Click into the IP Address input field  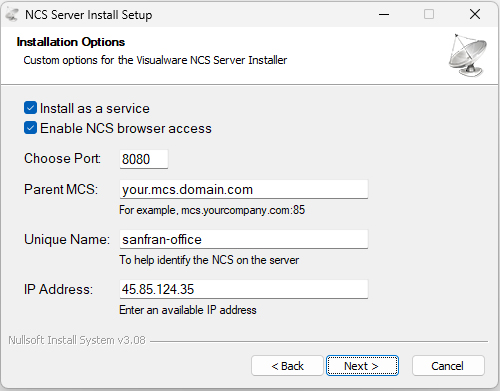click(244, 289)
